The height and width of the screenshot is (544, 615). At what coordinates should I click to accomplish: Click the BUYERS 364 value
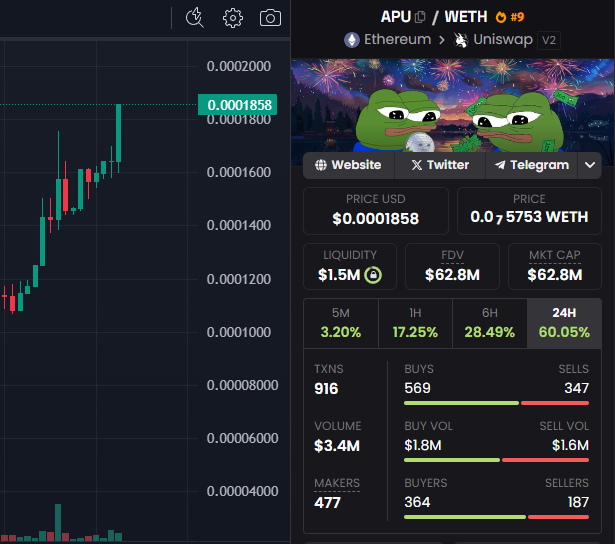[x=417, y=502]
